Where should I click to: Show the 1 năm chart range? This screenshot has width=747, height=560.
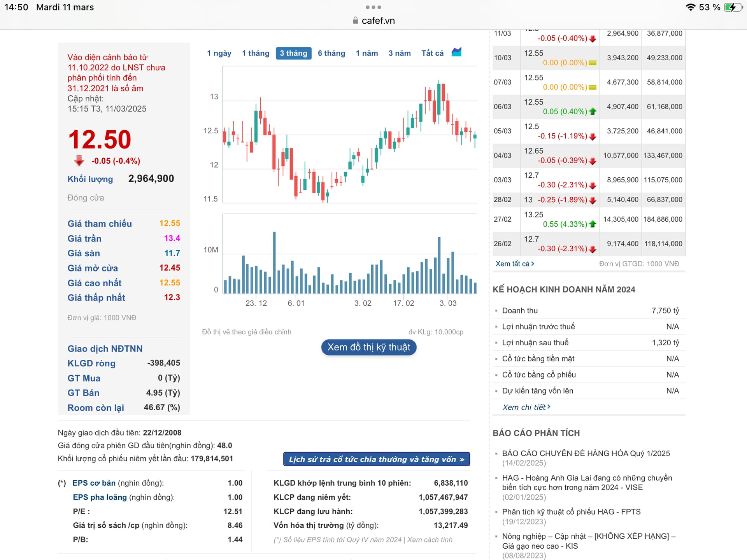(x=366, y=53)
